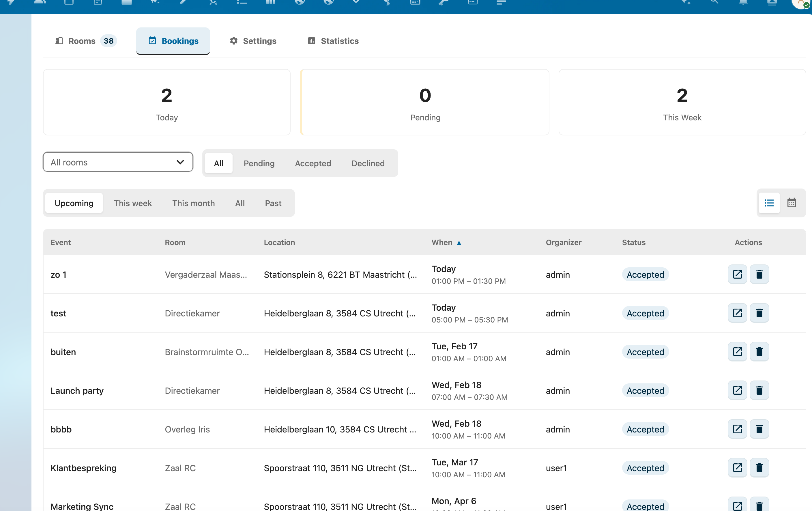Switch bookings to list view
This screenshot has width=812, height=511.
pyautogui.click(x=769, y=203)
